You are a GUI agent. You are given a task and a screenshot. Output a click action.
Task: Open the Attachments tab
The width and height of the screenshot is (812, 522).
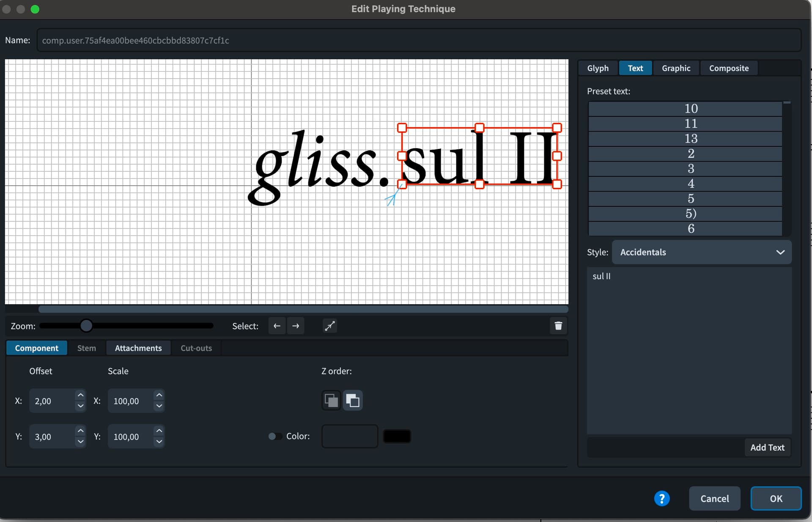point(138,348)
